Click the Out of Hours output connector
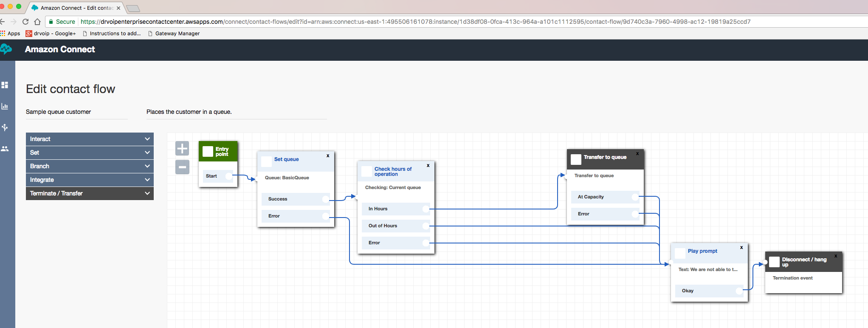 point(426,226)
